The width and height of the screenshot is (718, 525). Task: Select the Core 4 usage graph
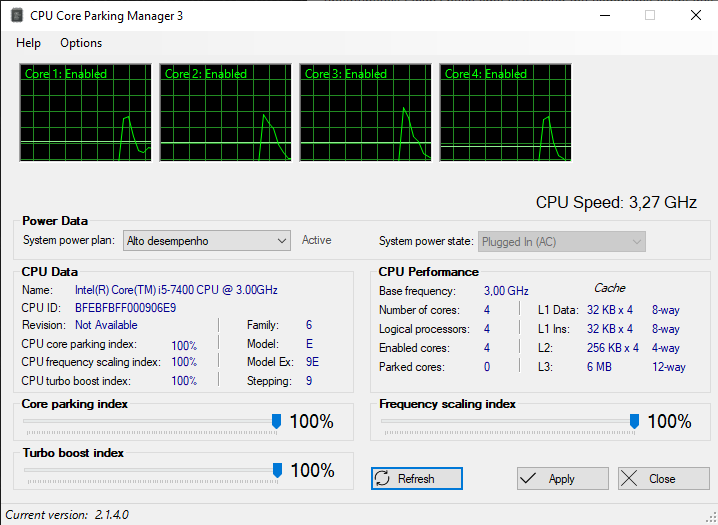click(506, 112)
